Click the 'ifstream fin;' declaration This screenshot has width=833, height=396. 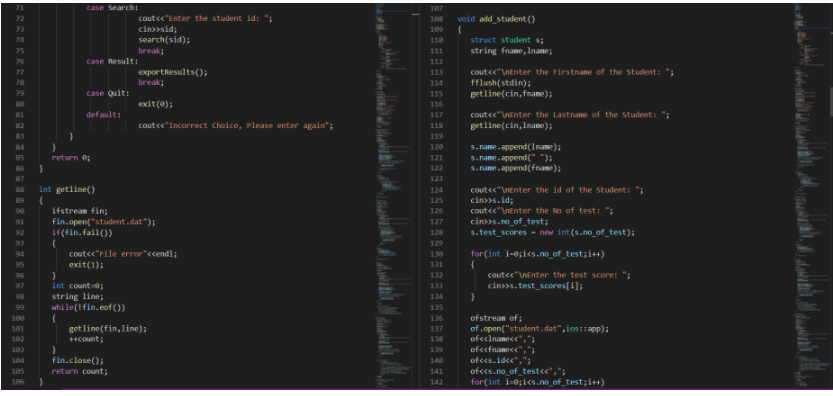pos(79,211)
